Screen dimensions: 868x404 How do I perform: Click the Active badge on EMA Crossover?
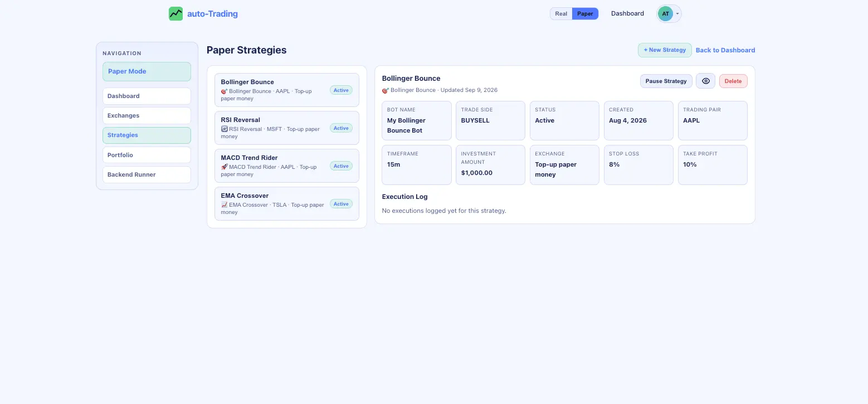point(341,204)
